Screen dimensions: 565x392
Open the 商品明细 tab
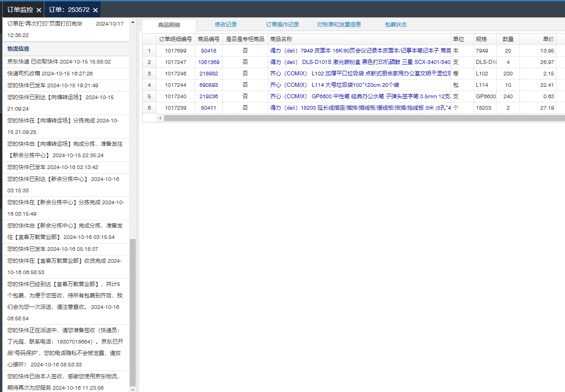tap(169, 25)
